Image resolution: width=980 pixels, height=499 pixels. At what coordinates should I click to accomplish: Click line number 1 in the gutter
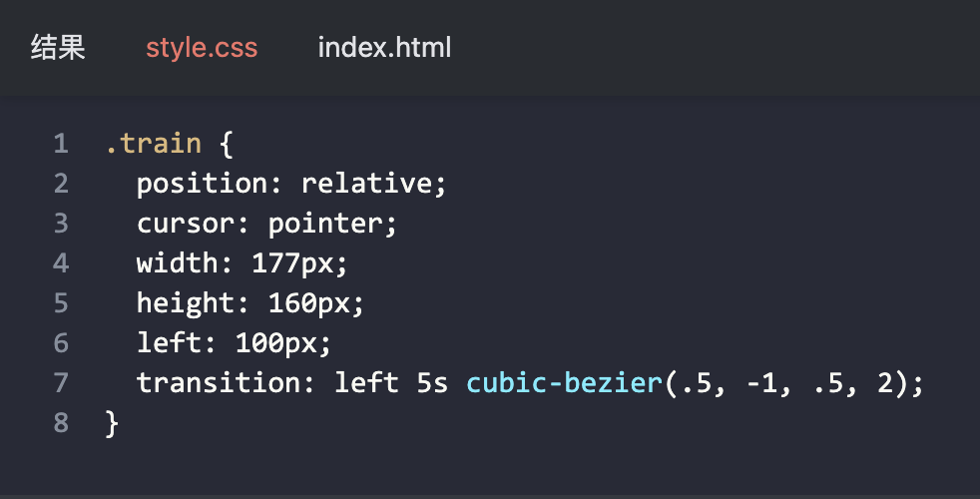click(x=61, y=144)
